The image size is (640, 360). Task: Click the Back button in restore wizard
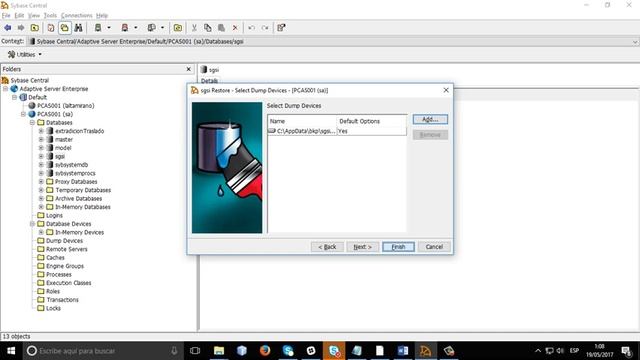(327, 247)
